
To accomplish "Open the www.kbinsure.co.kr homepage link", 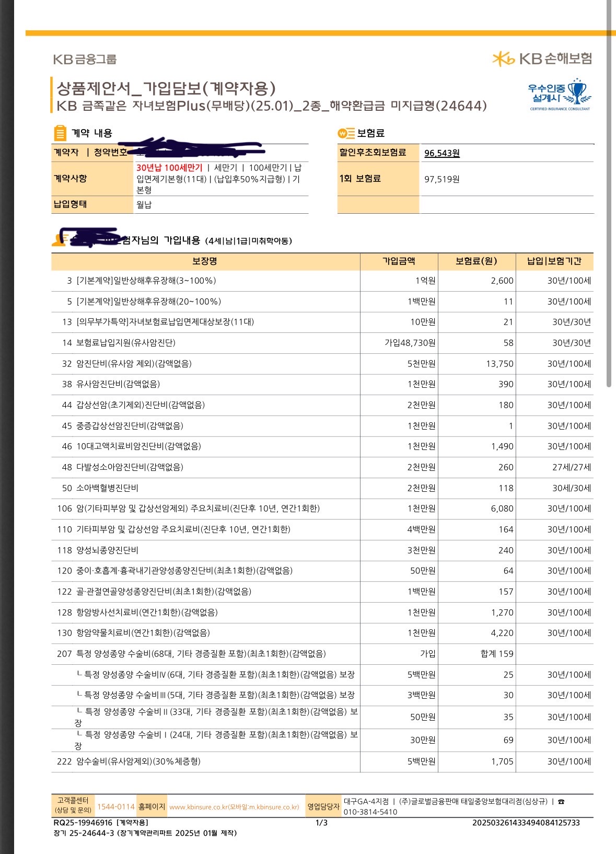I will tap(234, 807).
